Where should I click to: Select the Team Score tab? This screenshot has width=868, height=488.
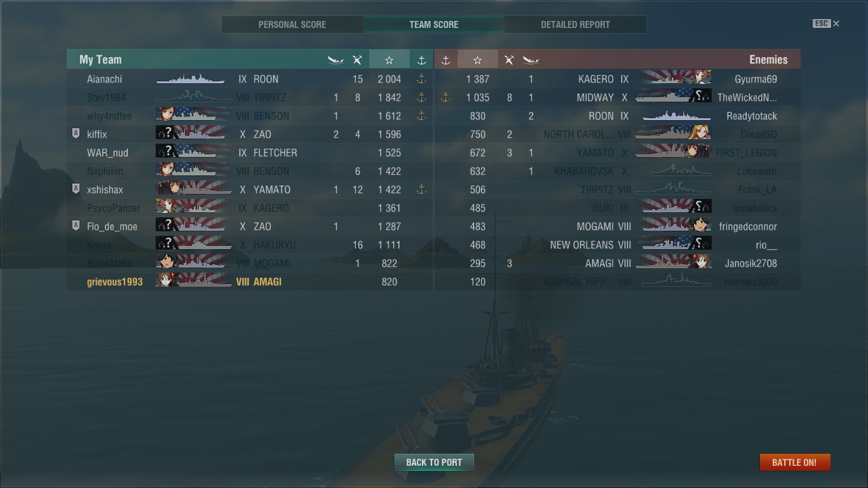(x=434, y=25)
